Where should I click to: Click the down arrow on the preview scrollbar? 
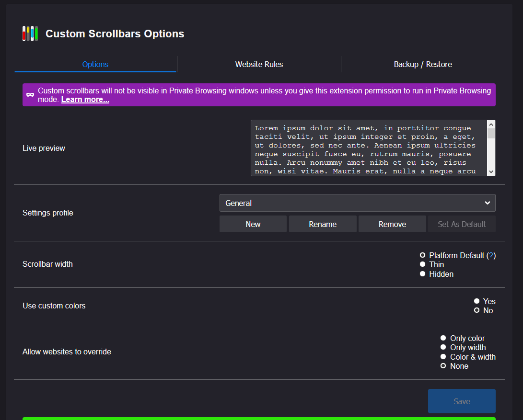tap(491, 171)
